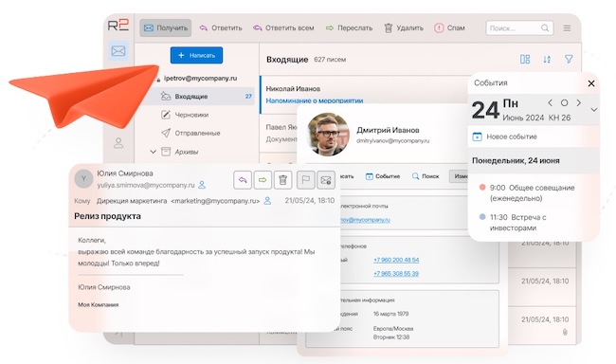
Task: Click Юлия Смирнова avatar circle
Action: (x=83, y=179)
